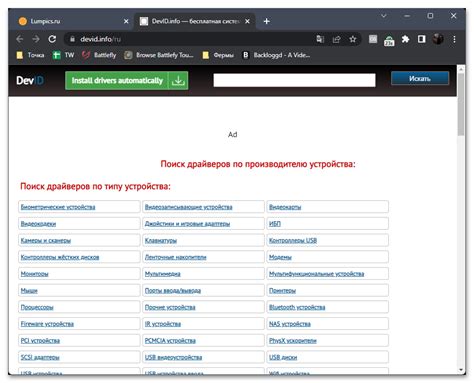Open Видеозаписывающие устройства link

pyautogui.click(x=188, y=207)
